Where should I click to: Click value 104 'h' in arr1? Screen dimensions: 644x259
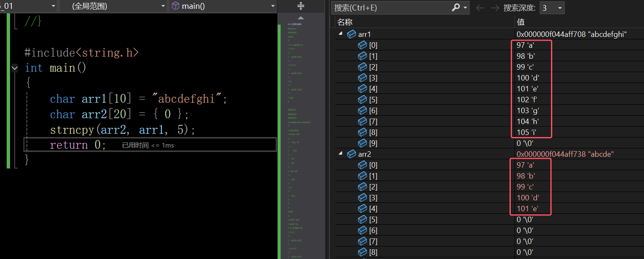click(x=528, y=122)
